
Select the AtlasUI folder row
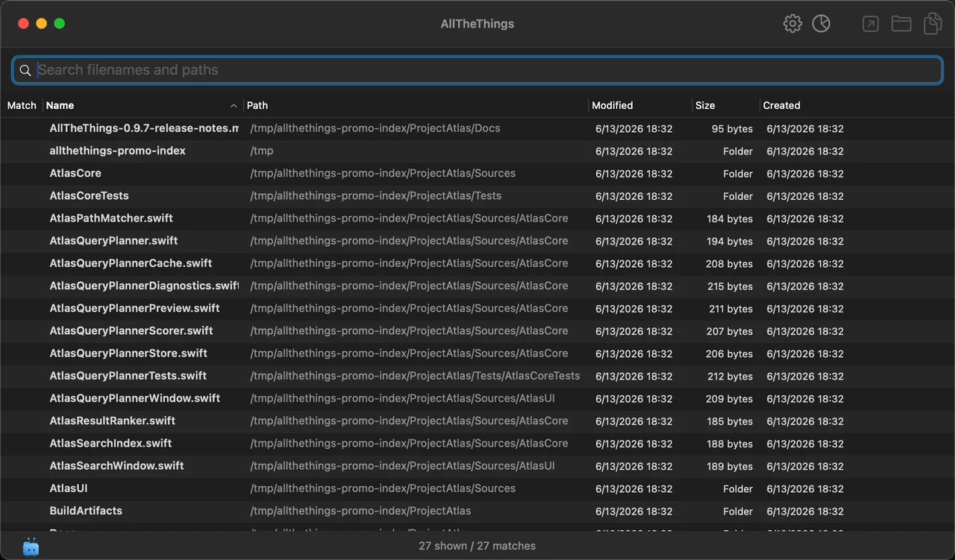477,488
